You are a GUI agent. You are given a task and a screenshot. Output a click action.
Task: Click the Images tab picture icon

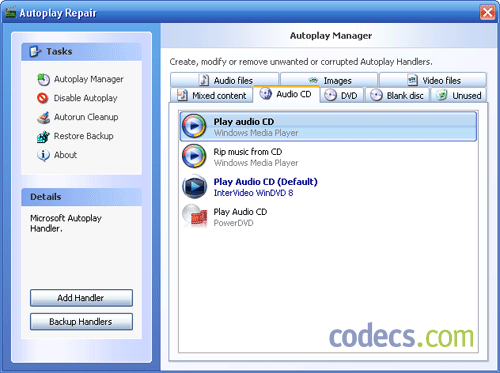coord(313,80)
